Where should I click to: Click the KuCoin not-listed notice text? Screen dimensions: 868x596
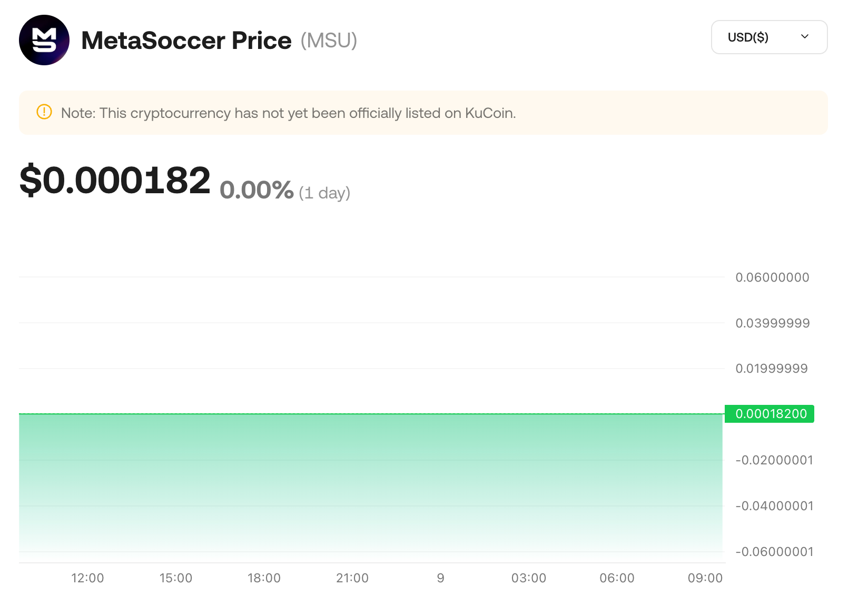288,113
